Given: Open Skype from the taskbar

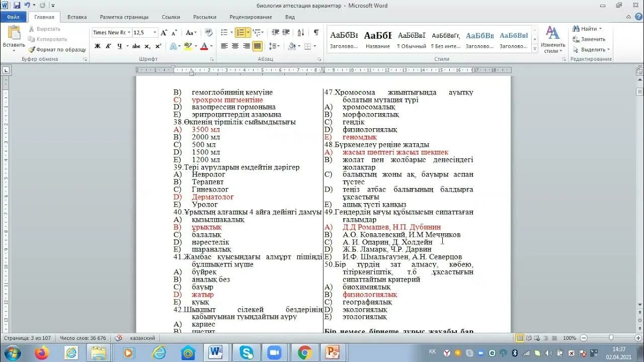Looking at the screenshot, I should [247, 352].
